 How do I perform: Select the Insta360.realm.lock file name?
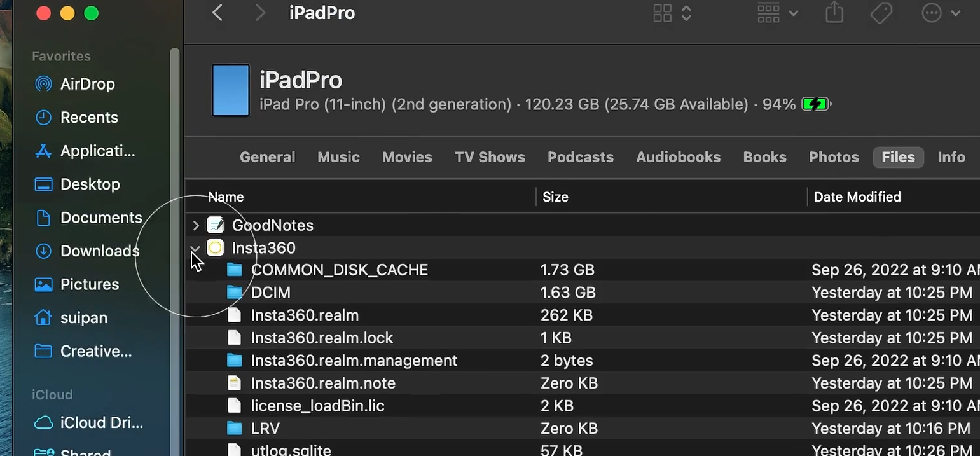coord(322,338)
